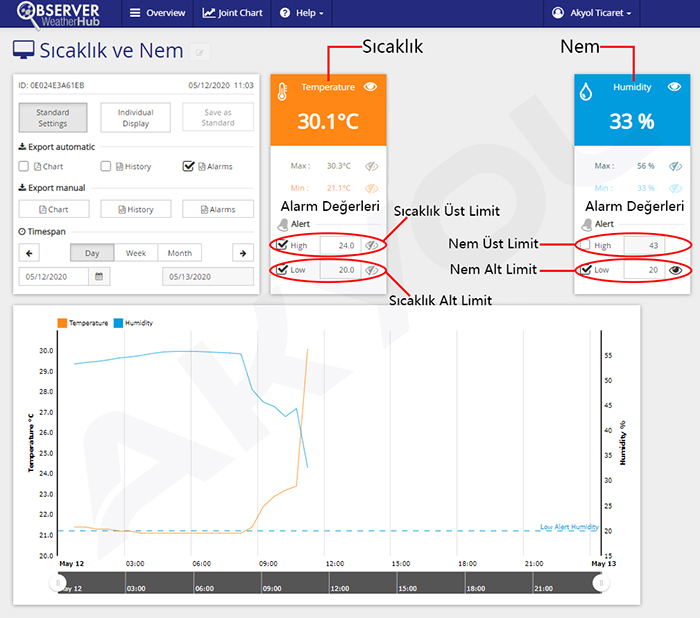Open the Joint Chart page

[x=232, y=13]
